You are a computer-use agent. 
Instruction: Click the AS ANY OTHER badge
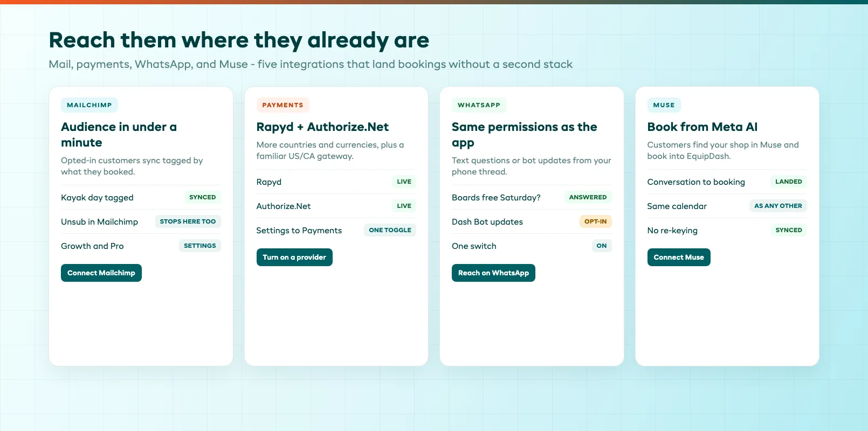point(778,206)
